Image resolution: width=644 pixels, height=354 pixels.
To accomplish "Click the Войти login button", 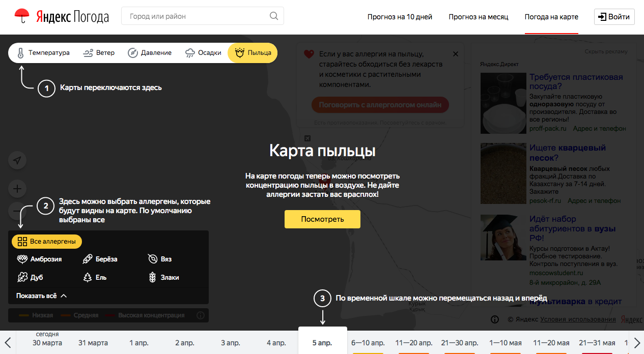I will tap(614, 17).
